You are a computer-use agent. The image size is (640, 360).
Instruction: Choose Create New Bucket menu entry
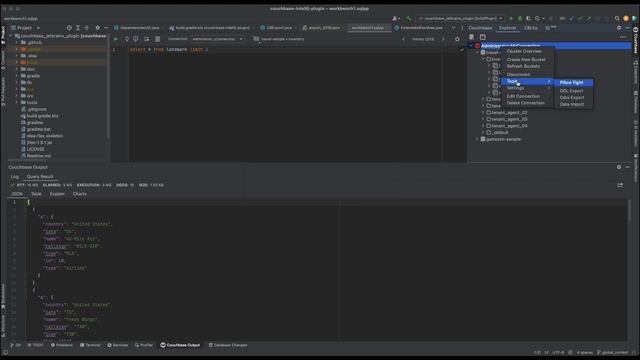click(x=527, y=60)
